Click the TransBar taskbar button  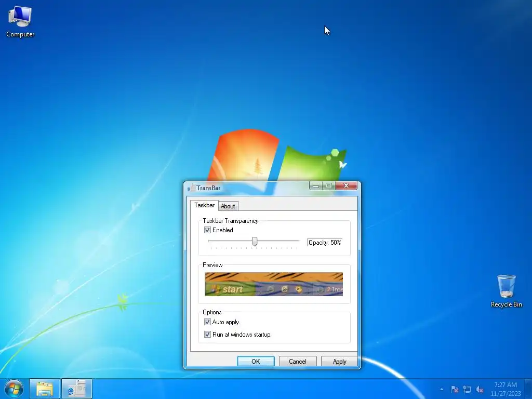pos(77,389)
